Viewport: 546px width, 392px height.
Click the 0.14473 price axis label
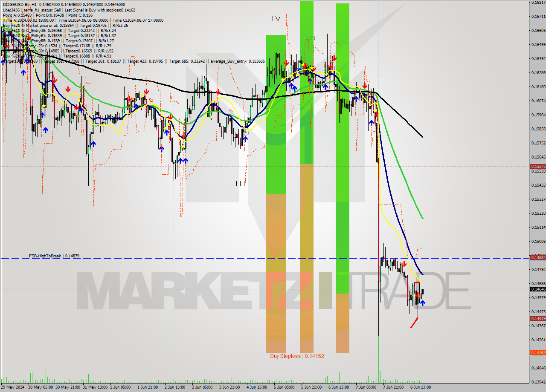(538, 312)
